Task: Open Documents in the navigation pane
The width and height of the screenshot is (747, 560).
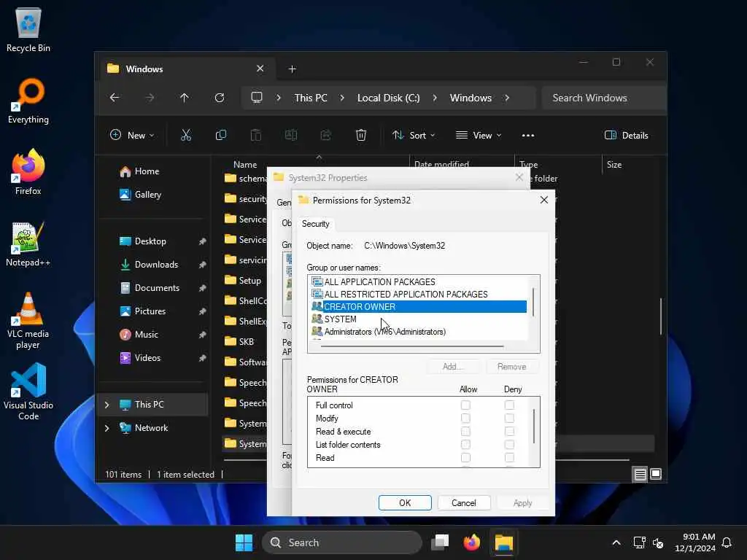Action: click(x=158, y=287)
